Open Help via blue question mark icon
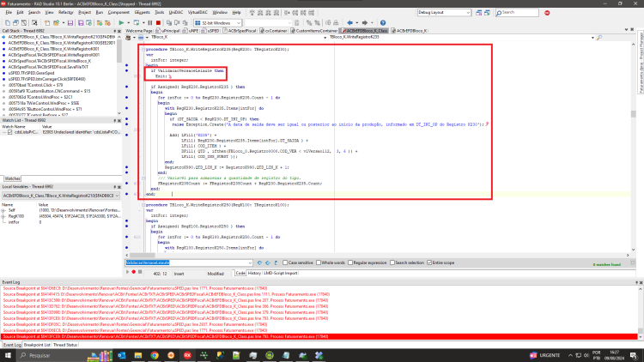The width and height of the screenshot is (644, 362). [x=383, y=23]
